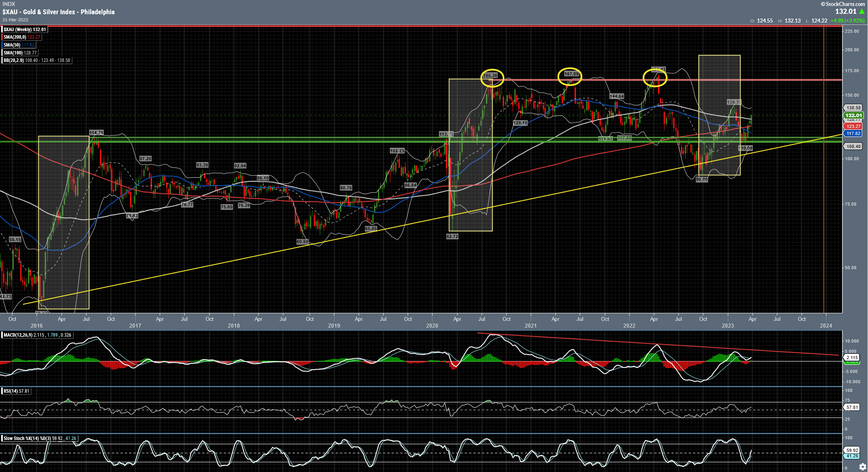This screenshot has height=472, width=868.
Task: Select the SMA(50) legend entry
Action: 19,45
